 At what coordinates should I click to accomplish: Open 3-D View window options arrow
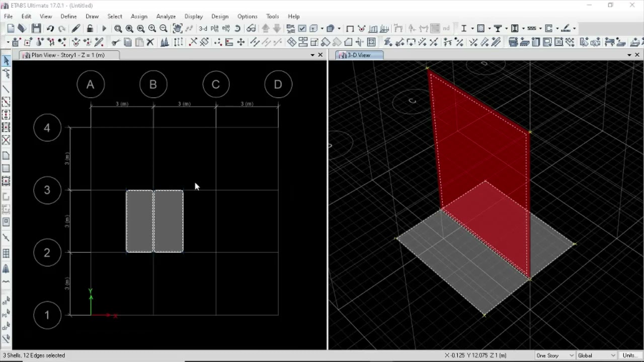(x=629, y=55)
